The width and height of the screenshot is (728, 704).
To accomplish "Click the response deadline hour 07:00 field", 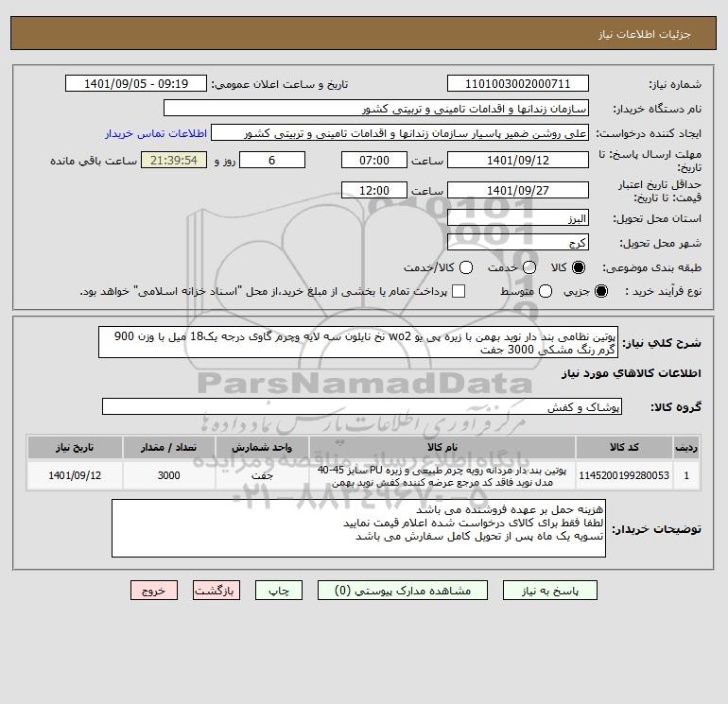I will coord(374,160).
